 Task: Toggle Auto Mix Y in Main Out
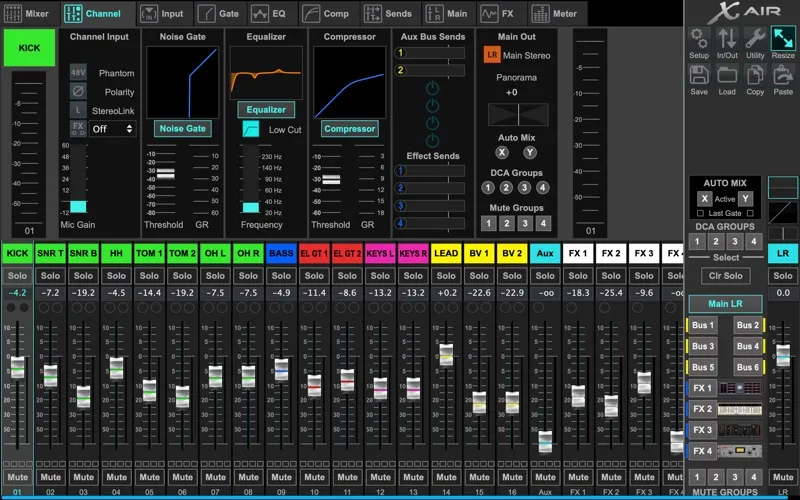click(530, 152)
